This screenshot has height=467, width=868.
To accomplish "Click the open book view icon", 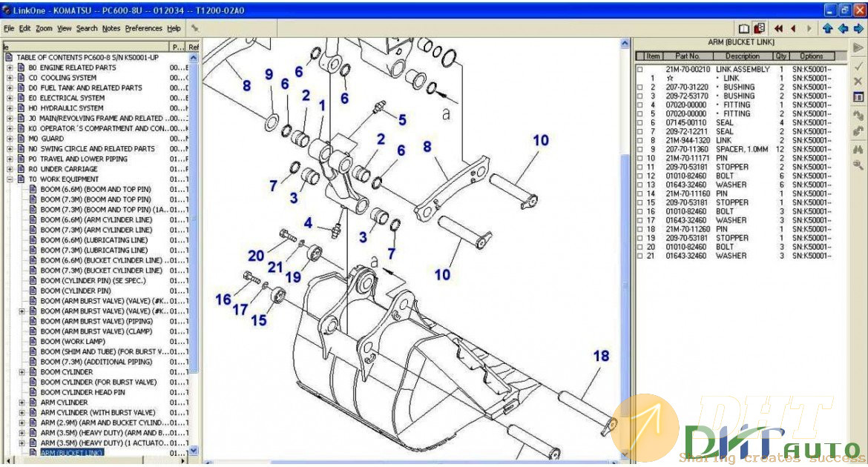I will [x=744, y=28].
